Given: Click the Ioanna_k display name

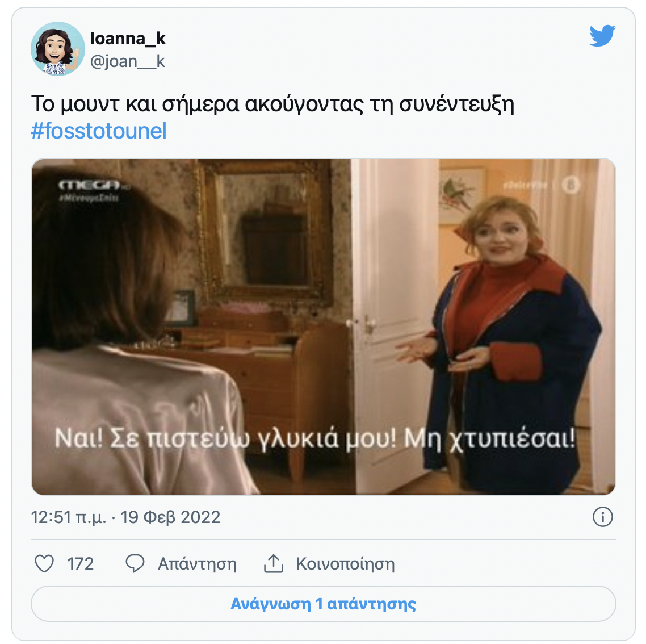Looking at the screenshot, I should [128, 39].
